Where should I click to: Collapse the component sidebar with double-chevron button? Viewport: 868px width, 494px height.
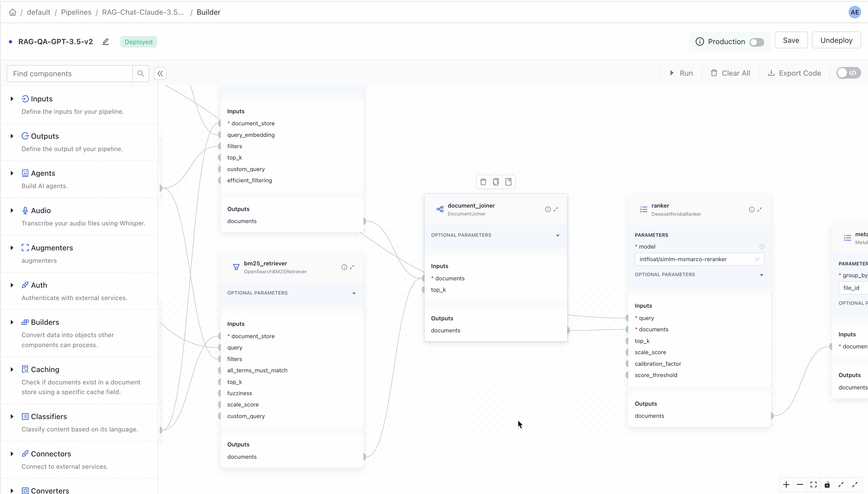tap(160, 73)
